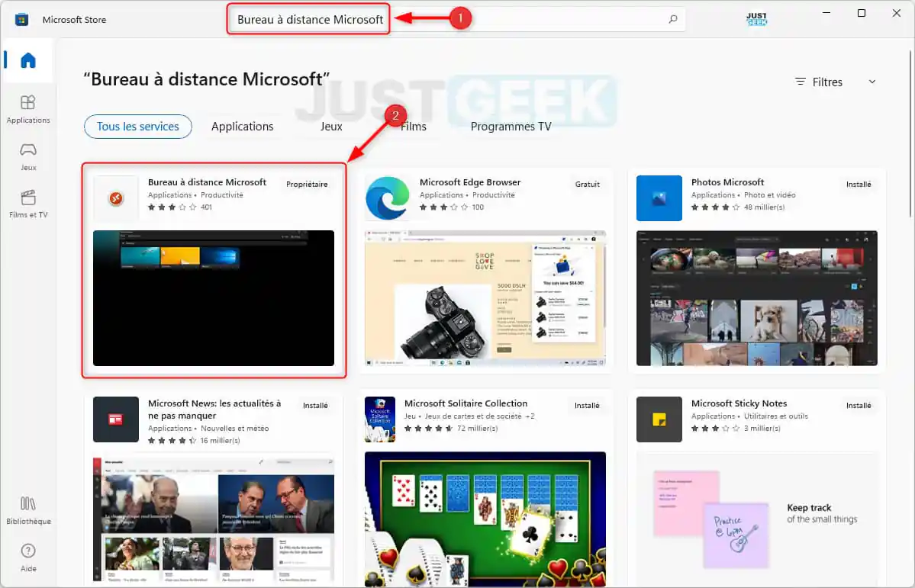Open Jeux section in sidebar
Image resolution: width=915 pixels, height=588 pixels.
point(28,156)
